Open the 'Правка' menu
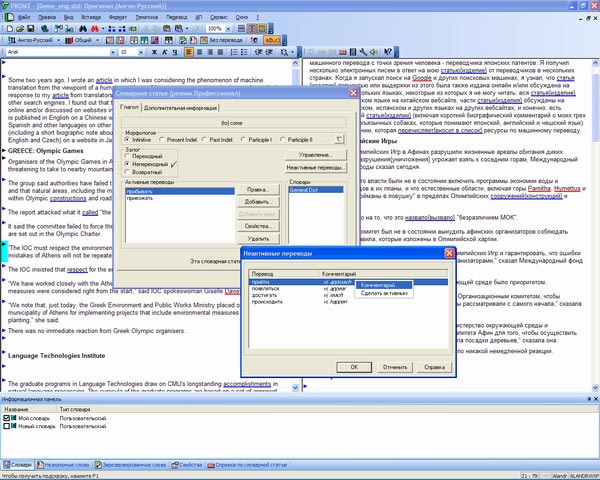The width and height of the screenshot is (600, 480). coord(47,17)
